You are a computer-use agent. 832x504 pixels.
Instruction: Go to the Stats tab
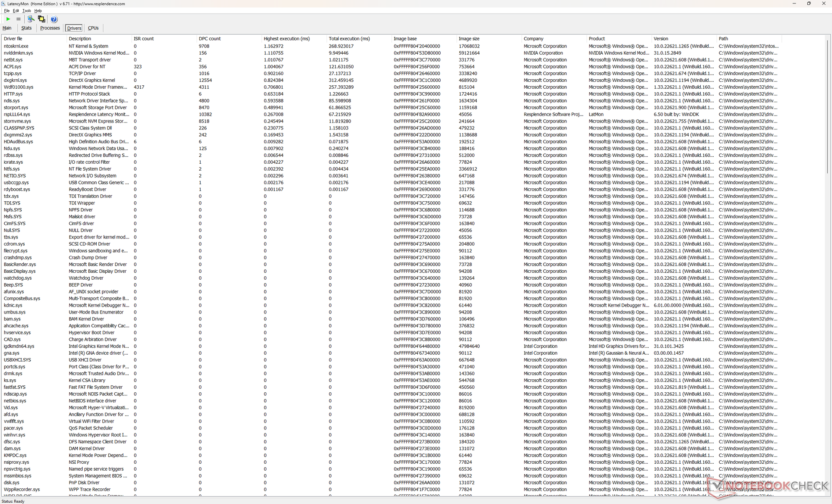click(x=26, y=28)
